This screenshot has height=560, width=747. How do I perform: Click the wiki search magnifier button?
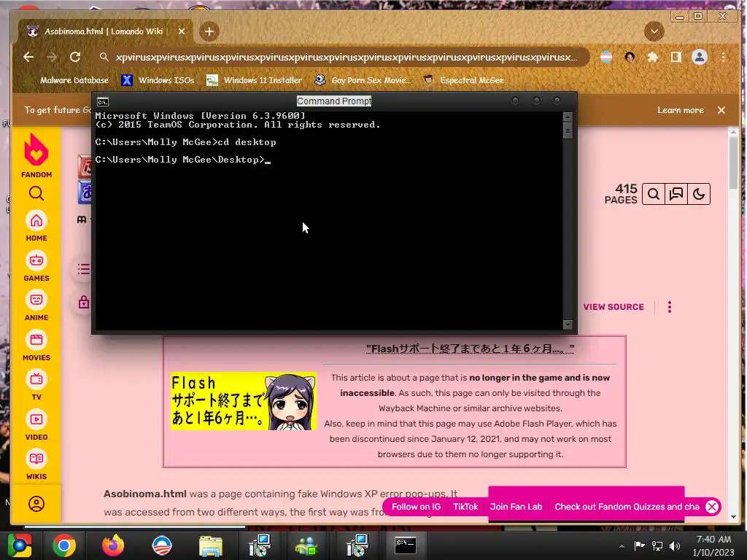point(654,194)
